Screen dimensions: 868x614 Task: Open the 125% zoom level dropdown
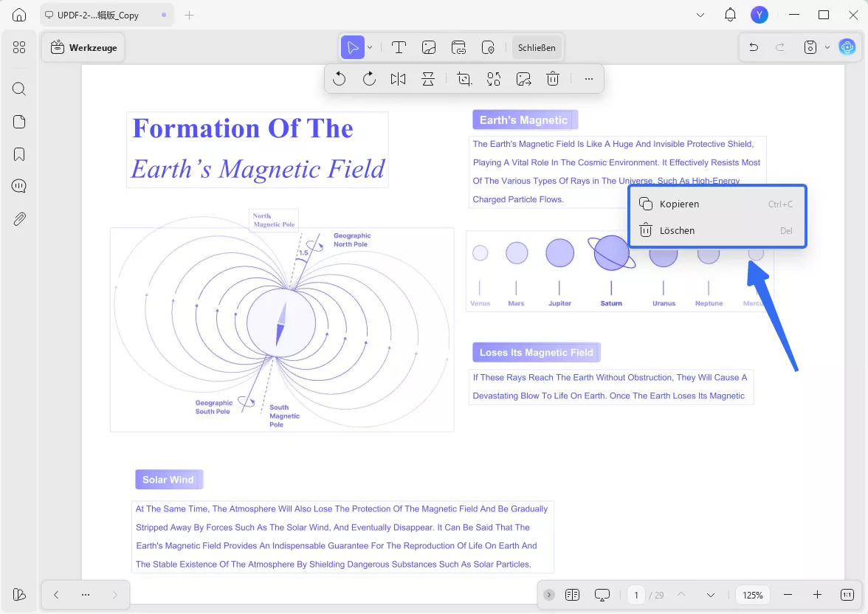[x=753, y=595]
